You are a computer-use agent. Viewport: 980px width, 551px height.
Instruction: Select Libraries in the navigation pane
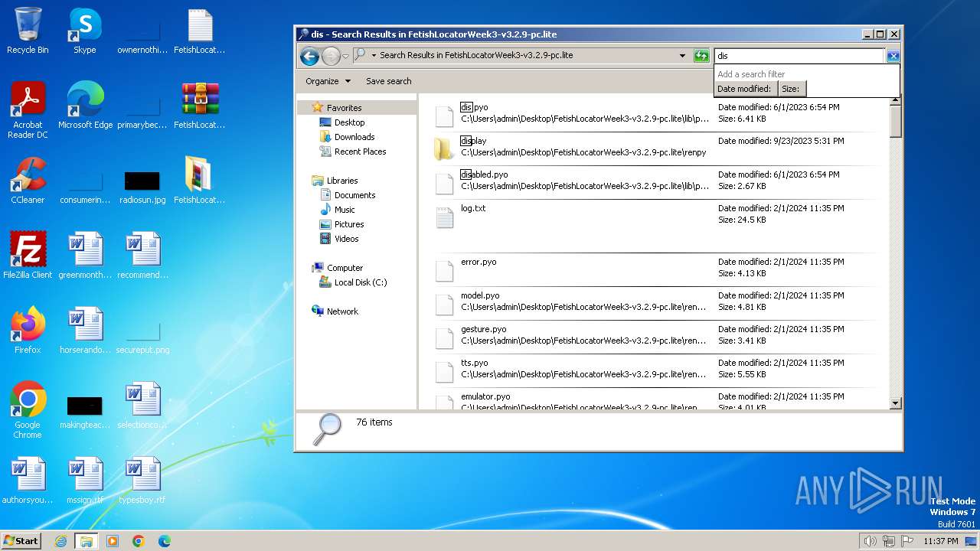(342, 181)
